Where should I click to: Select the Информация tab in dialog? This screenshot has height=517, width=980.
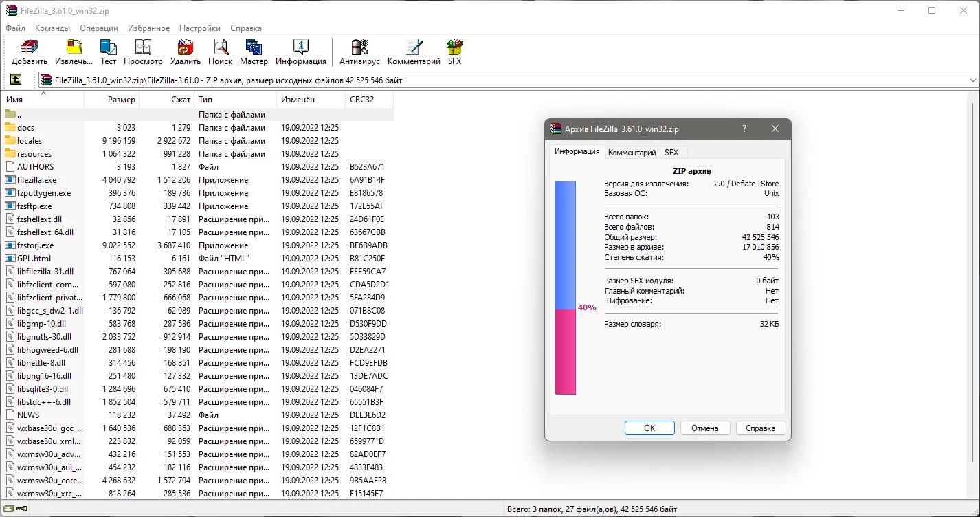click(577, 151)
